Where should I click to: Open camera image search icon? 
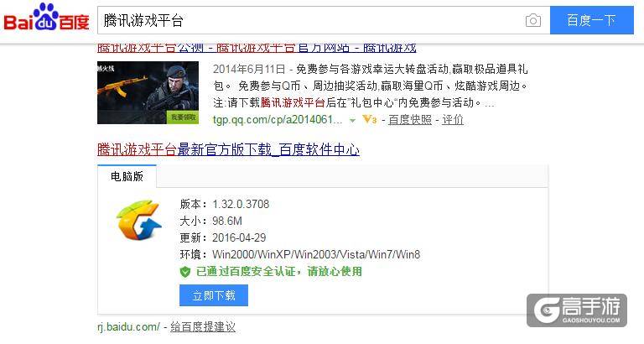tap(533, 20)
